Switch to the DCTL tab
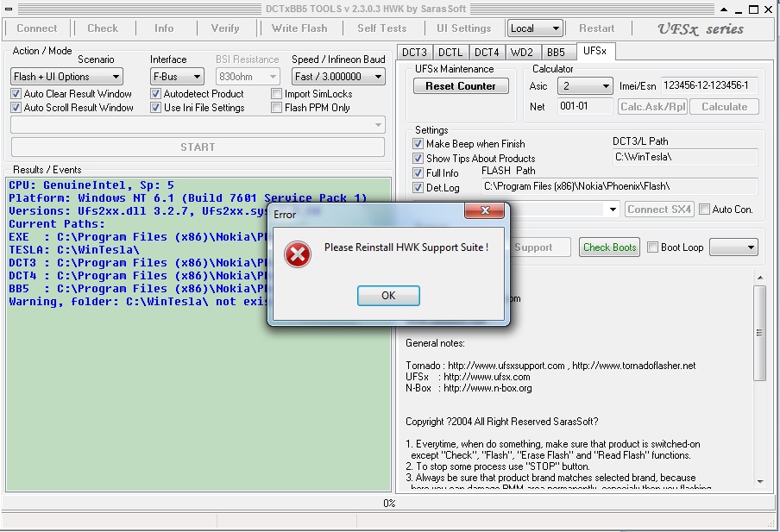 click(x=450, y=53)
